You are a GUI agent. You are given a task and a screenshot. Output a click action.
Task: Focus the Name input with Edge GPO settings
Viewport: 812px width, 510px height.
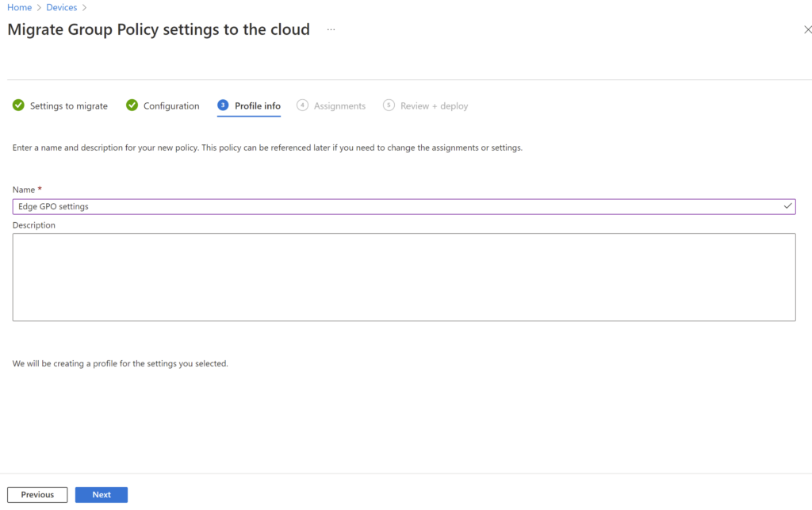click(x=404, y=206)
